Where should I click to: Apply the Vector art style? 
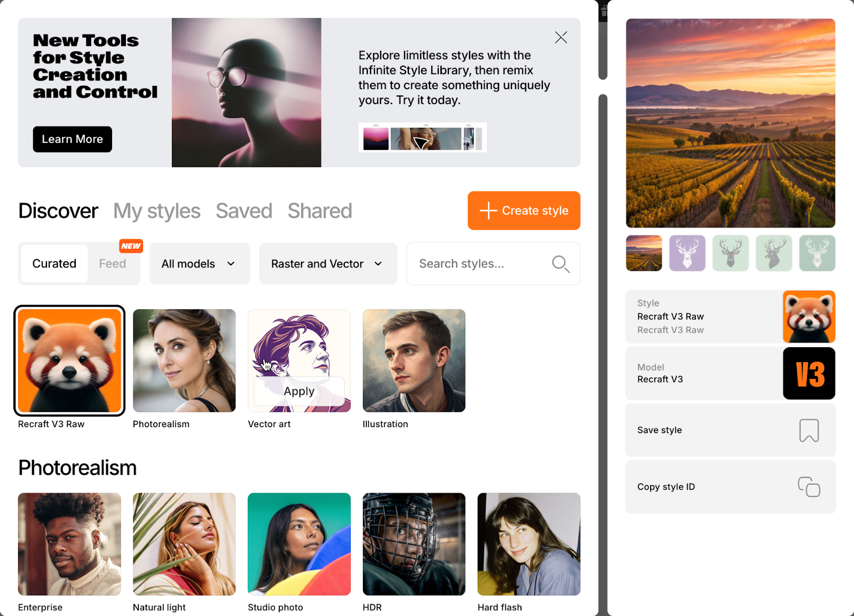[299, 391]
